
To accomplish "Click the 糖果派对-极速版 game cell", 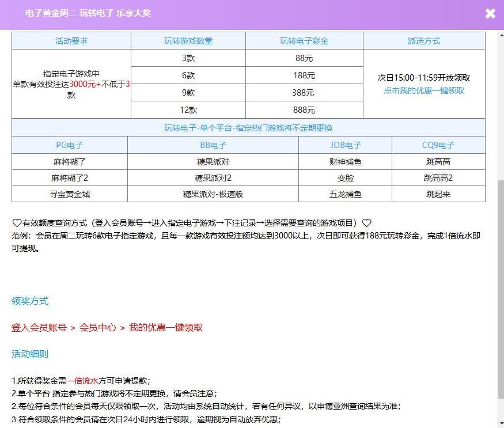I will coord(213,194).
